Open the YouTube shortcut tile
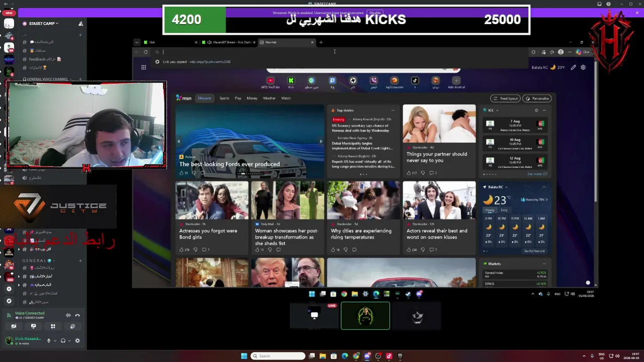 coord(270,82)
